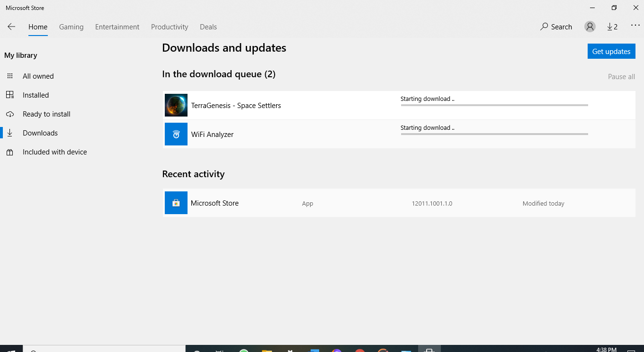
Task: Click 'In the download queue (2)' heading
Action: 219,74
